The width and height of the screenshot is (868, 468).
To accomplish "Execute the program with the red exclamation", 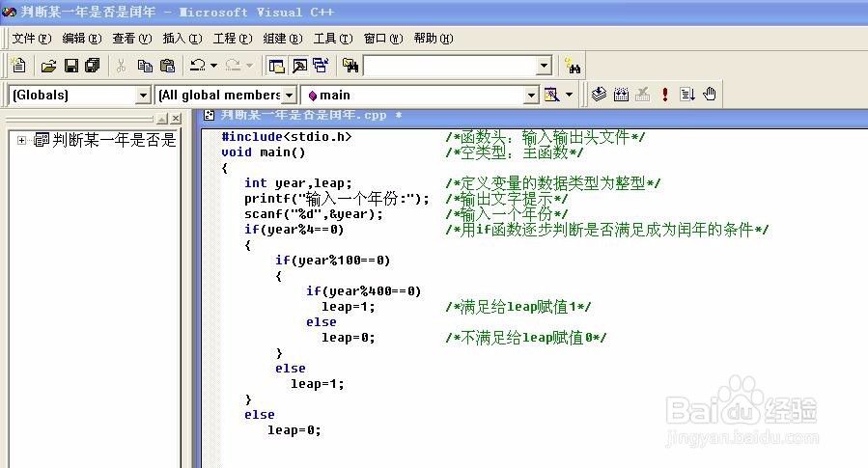I will coord(665,95).
